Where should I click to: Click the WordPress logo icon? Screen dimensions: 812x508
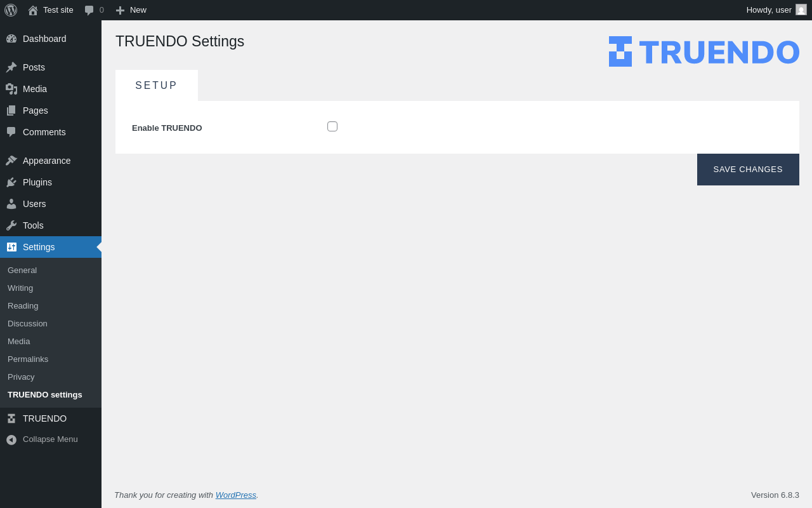(x=11, y=10)
